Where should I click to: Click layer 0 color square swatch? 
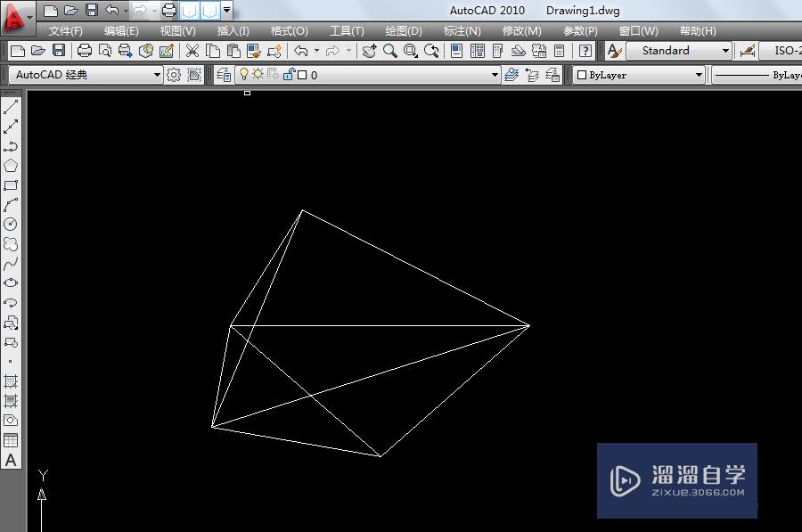302,75
